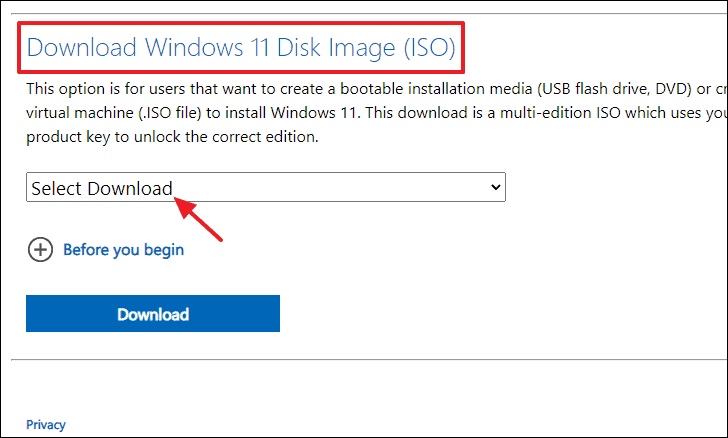Click the dropdown chevron arrow icon
Screen dimensions: 728x438
495,187
